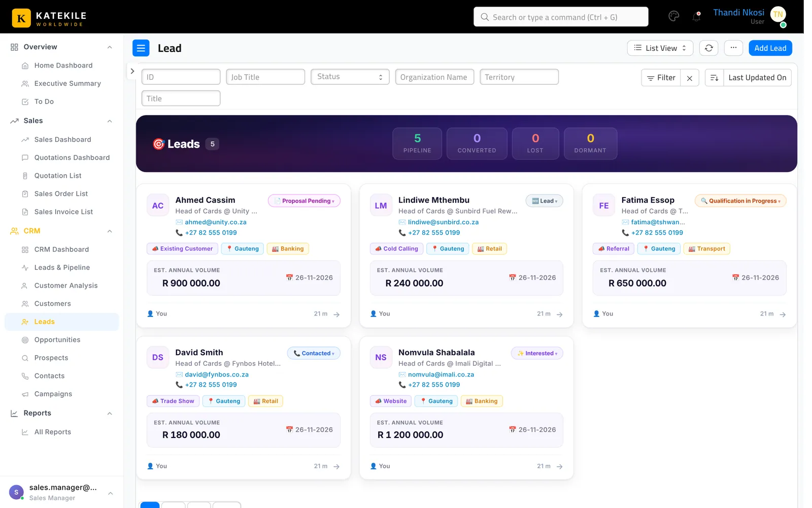Click the Katekile Worldwide logo
The height and width of the screenshot is (508, 812).
click(x=49, y=18)
